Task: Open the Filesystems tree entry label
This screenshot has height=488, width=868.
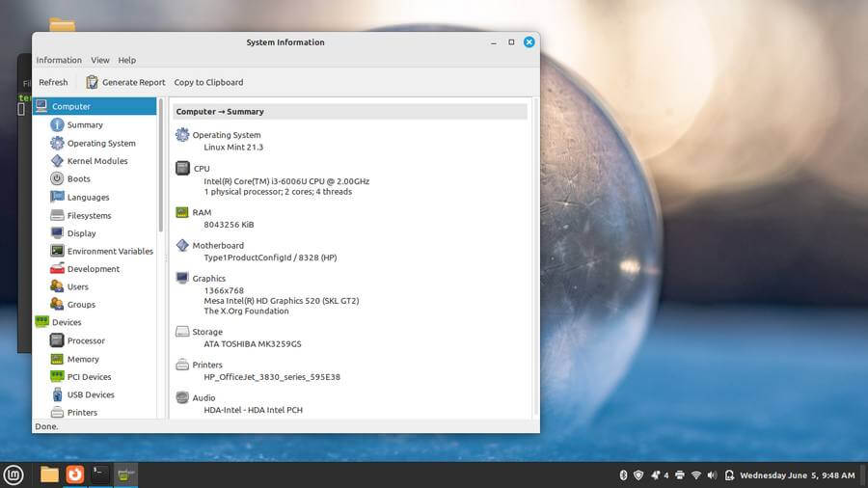Action: click(x=89, y=215)
